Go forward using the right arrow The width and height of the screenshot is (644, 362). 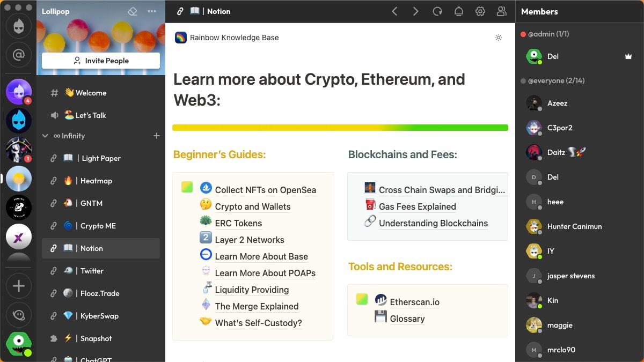pyautogui.click(x=416, y=11)
